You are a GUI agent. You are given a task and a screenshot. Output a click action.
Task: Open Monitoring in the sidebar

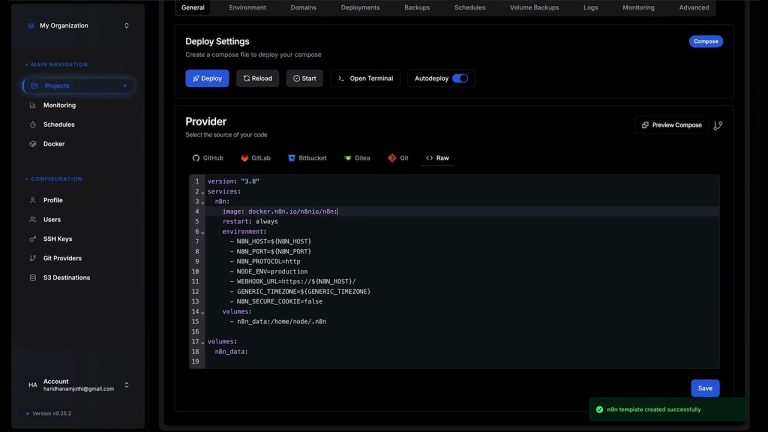[78, 105]
